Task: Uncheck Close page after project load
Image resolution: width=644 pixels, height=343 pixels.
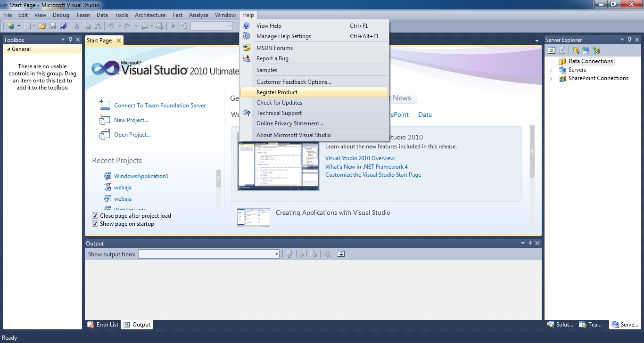Action: click(x=95, y=215)
